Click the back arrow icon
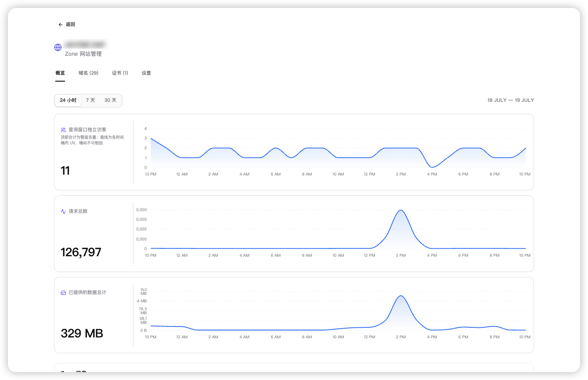 pyautogui.click(x=61, y=25)
